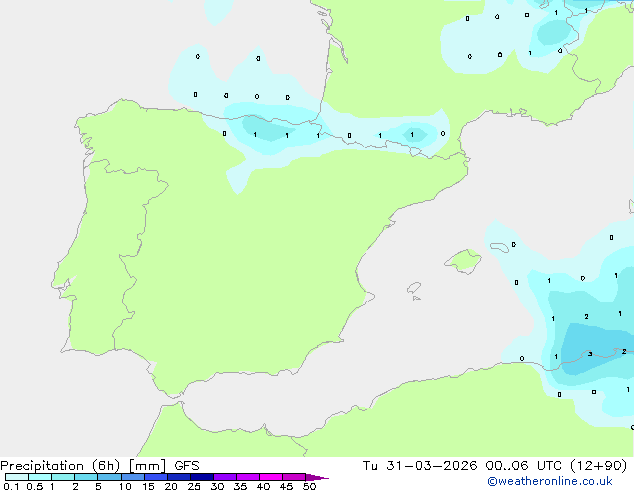Select the '(12+90)' forecast offset text
Screen dimensions: 634x490
(599, 466)
